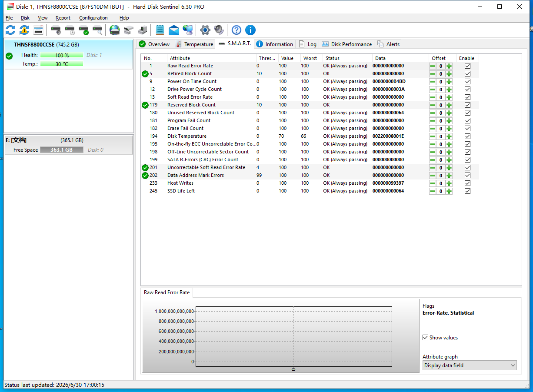This screenshot has width=533, height=392.
Task: Click the Free Space 363.1 GB bar
Action: [x=61, y=150]
